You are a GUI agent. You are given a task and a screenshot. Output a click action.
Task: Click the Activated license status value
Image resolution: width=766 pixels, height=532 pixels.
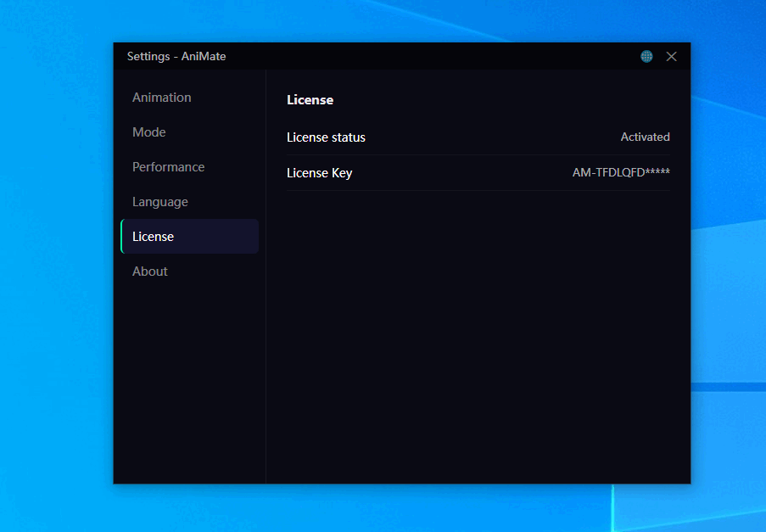[x=645, y=137]
